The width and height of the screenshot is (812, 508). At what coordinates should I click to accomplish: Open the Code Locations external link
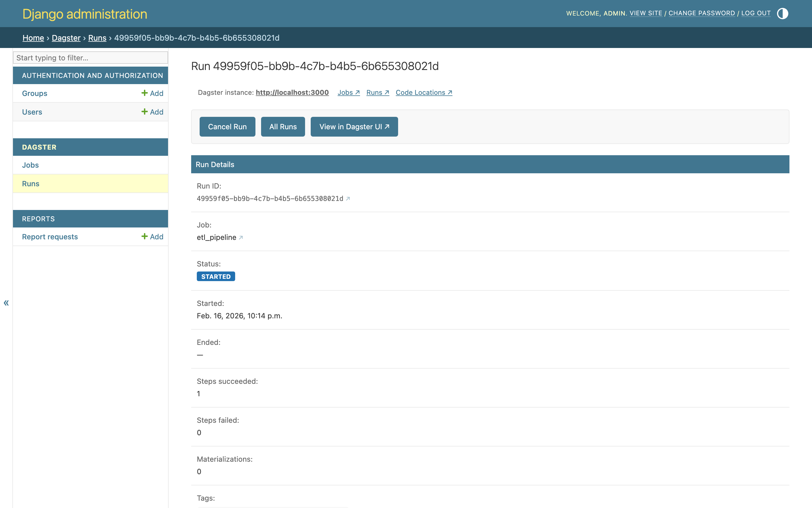[x=424, y=92]
